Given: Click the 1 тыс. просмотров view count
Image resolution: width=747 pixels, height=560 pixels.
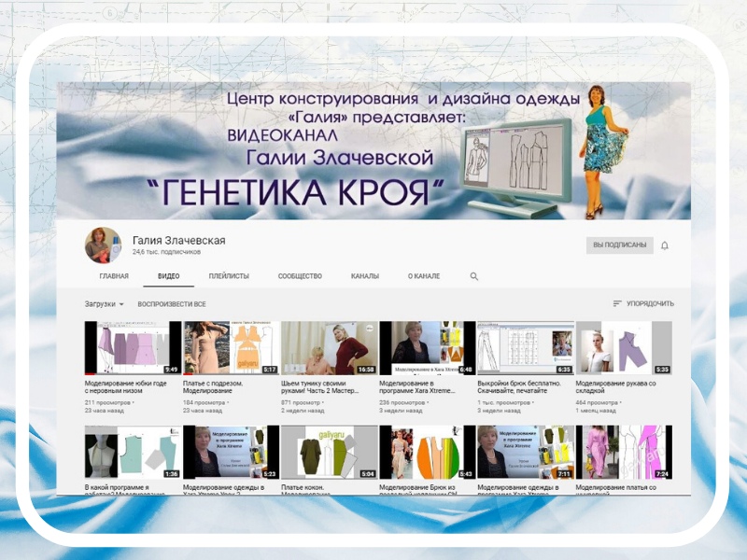Looking at the screenshot, I should point(503,402).
